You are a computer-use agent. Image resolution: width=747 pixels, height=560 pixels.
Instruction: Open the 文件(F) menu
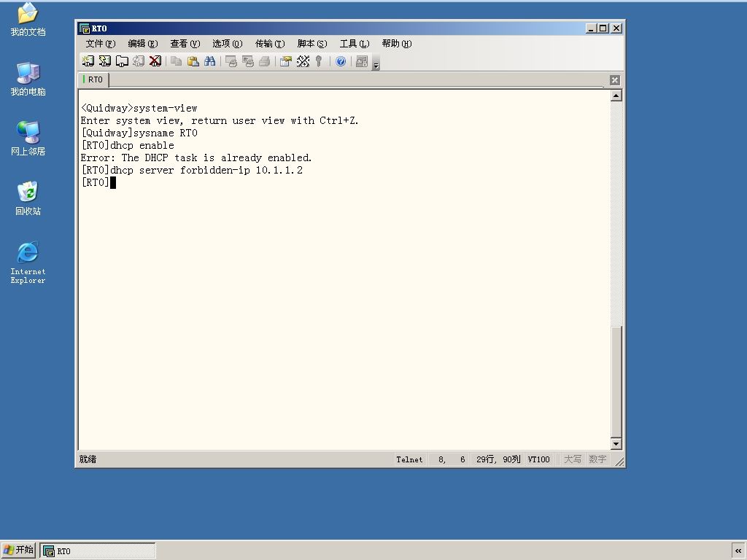click(x=101, y=44)
